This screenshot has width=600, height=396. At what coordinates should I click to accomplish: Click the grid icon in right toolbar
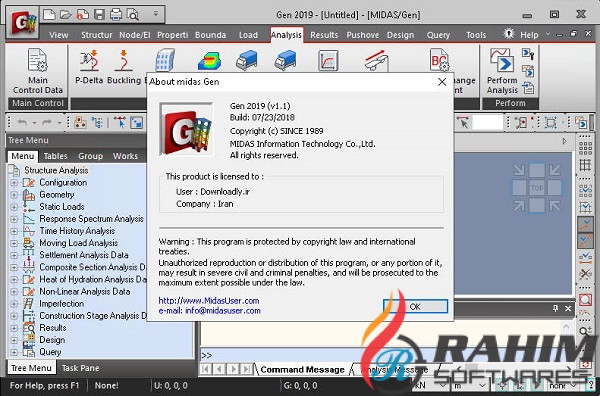[x=585, y=165]
